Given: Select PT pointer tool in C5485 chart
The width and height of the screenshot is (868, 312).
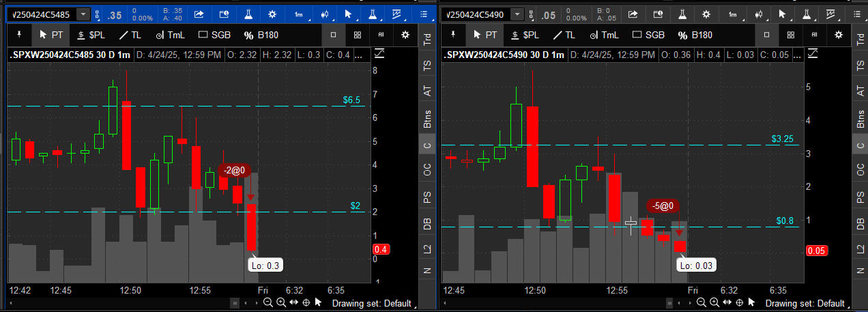Looking at the screenshot, I should [x=50, y=34].
